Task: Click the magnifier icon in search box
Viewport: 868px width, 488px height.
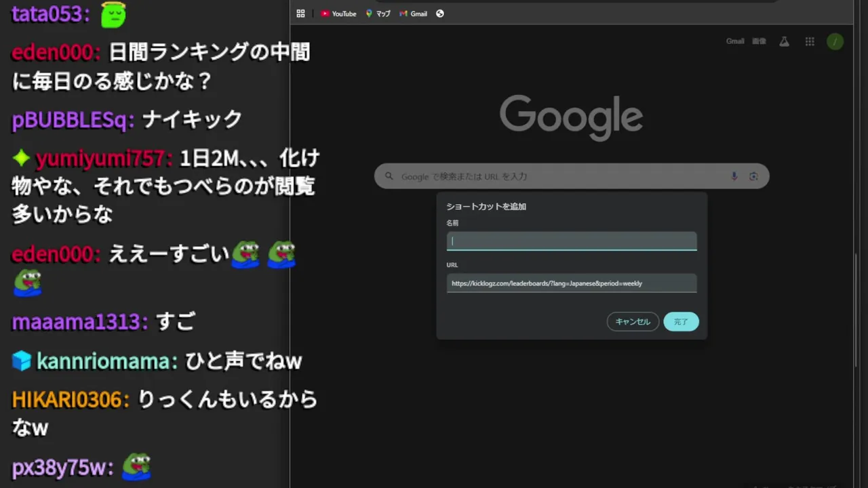Action: pos(389,176)
